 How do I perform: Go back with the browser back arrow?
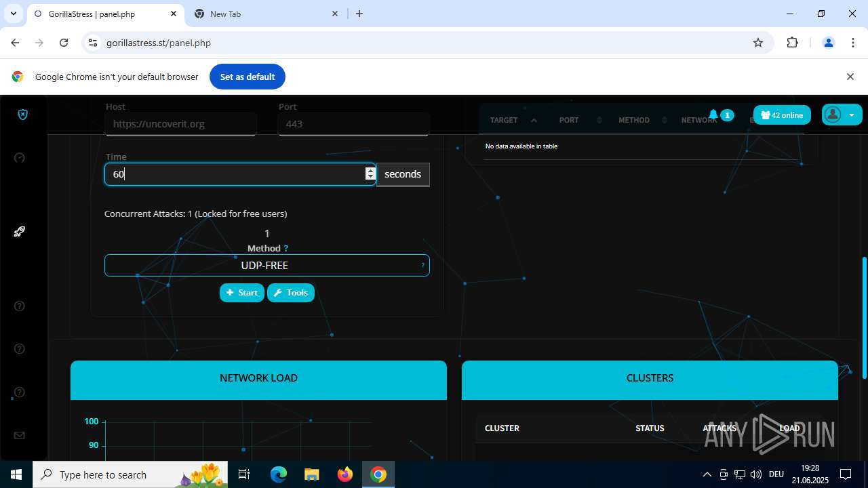[x=15, y=43]
